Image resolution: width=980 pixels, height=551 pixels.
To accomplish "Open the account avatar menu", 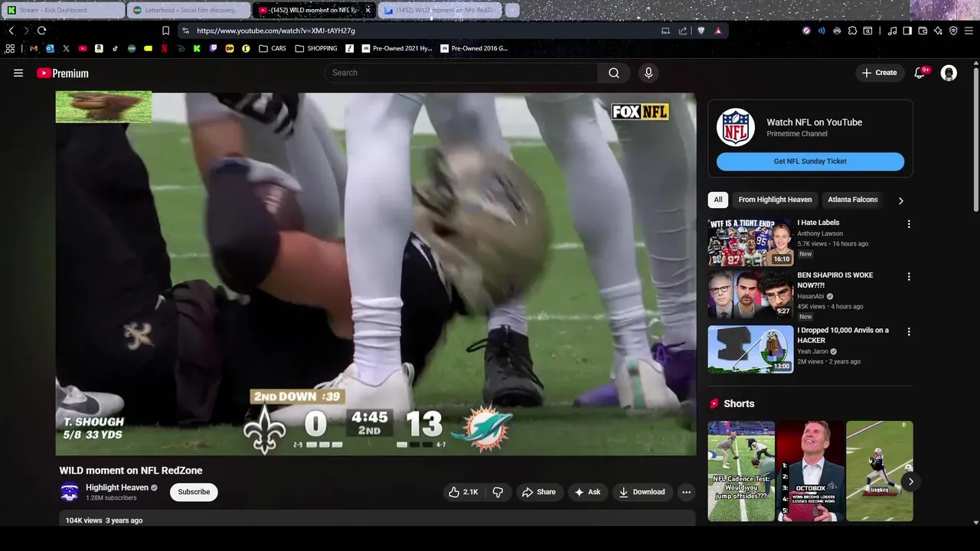I will pyautogui.click(x=949, y=73).
